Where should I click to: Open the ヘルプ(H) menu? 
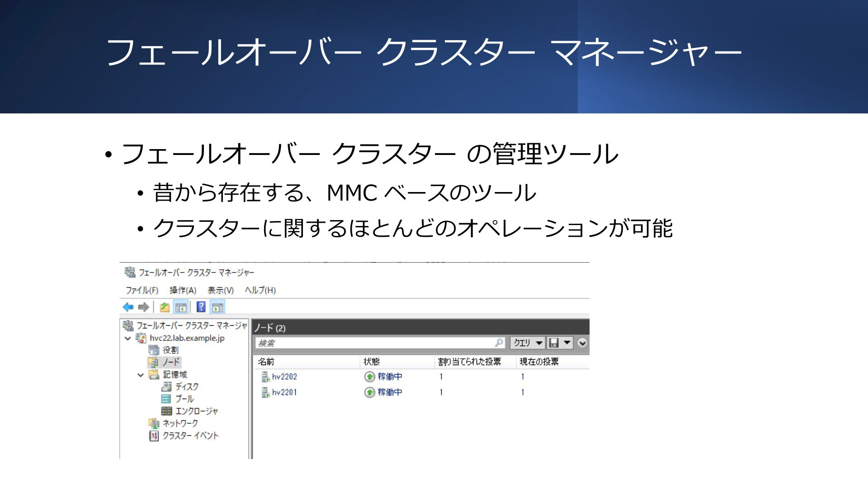click(260, 290)
